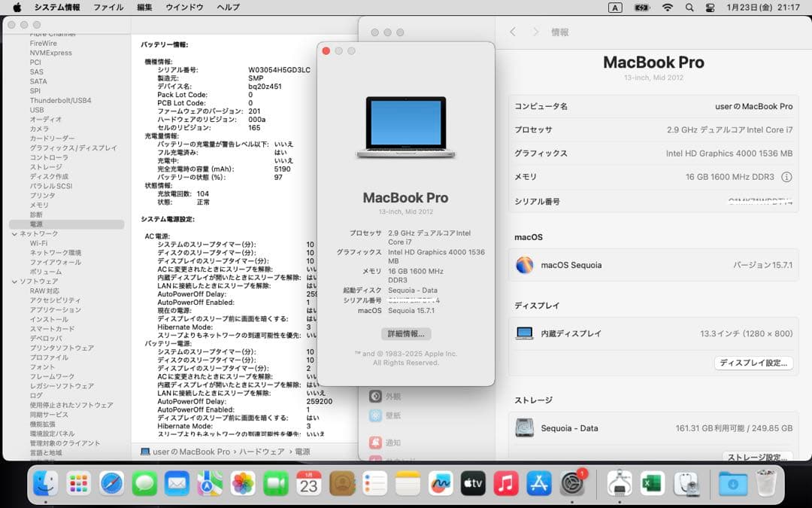
Task: Click the info icon beside 16 GB メモリ
Action: [786, 177]
